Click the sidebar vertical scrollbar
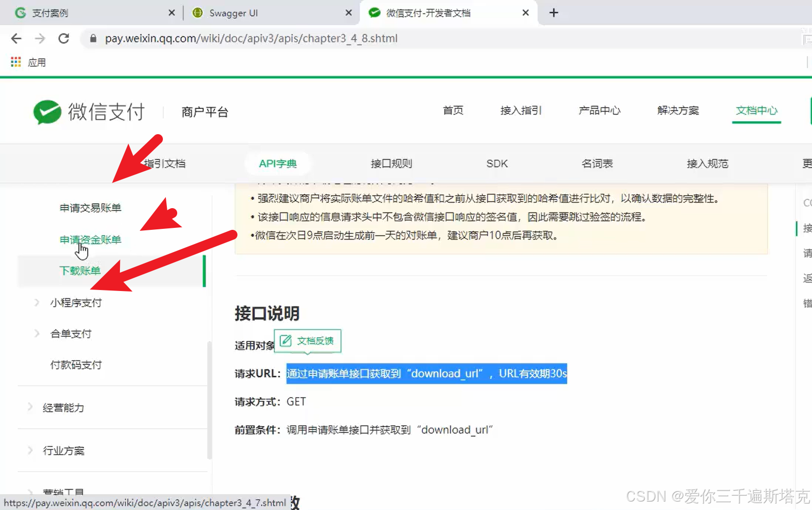 [209, 400]
